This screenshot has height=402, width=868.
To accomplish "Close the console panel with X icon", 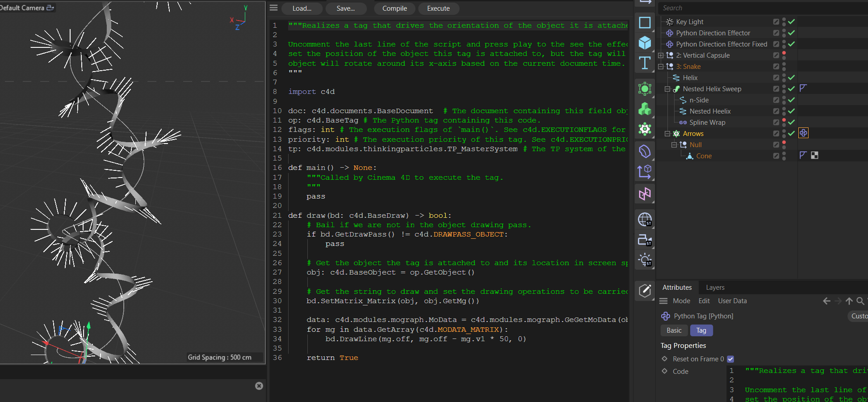I will 259,386.
